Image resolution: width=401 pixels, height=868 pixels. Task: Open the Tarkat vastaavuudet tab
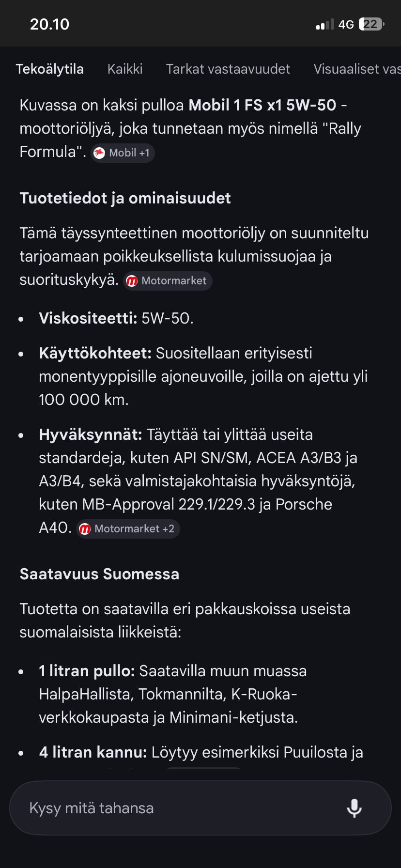(x=228, y=69)
